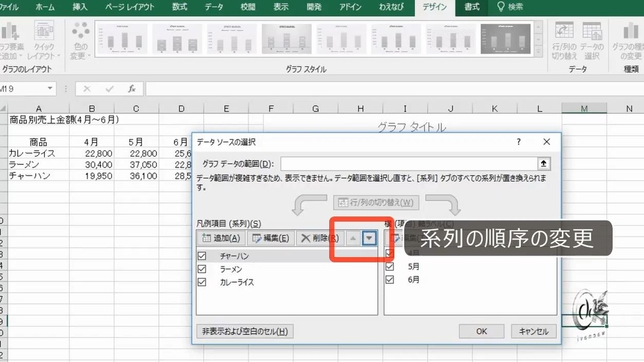Viewport: 644px width, 362px height.
Task: Open the 校閲 ribbon tab
Action: (248, 7)
